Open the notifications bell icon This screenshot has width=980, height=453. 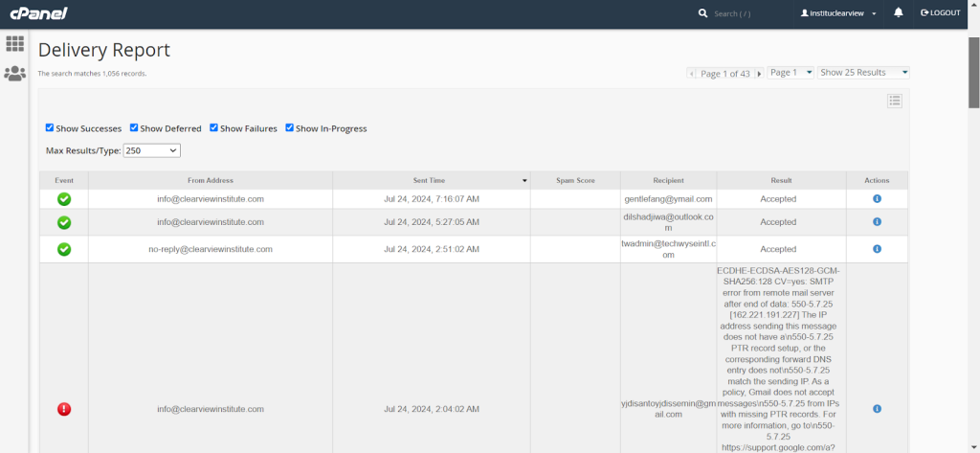pyautogui.click(x=899, y=13)
